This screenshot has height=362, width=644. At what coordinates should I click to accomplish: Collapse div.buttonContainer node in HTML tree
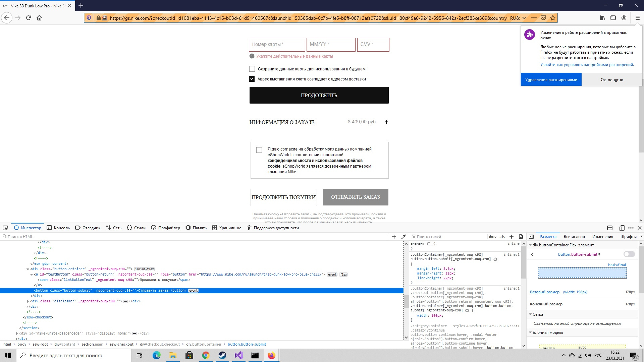tap(28, 269)
